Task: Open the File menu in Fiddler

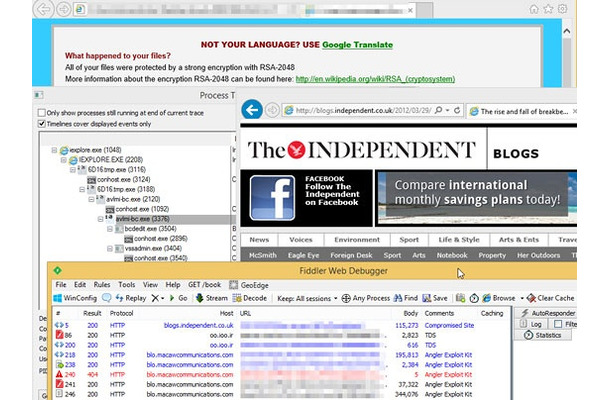Action: (x=61, y=285)
